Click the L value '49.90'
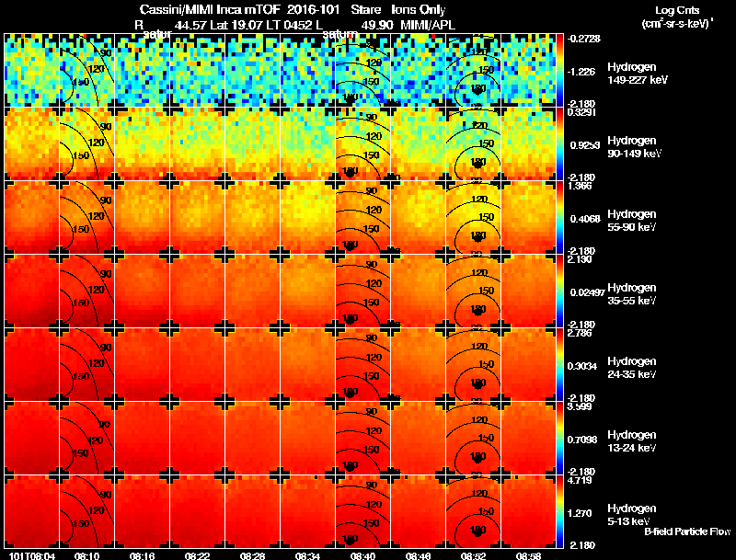The image size is (736, 560). tap(377, 26)
